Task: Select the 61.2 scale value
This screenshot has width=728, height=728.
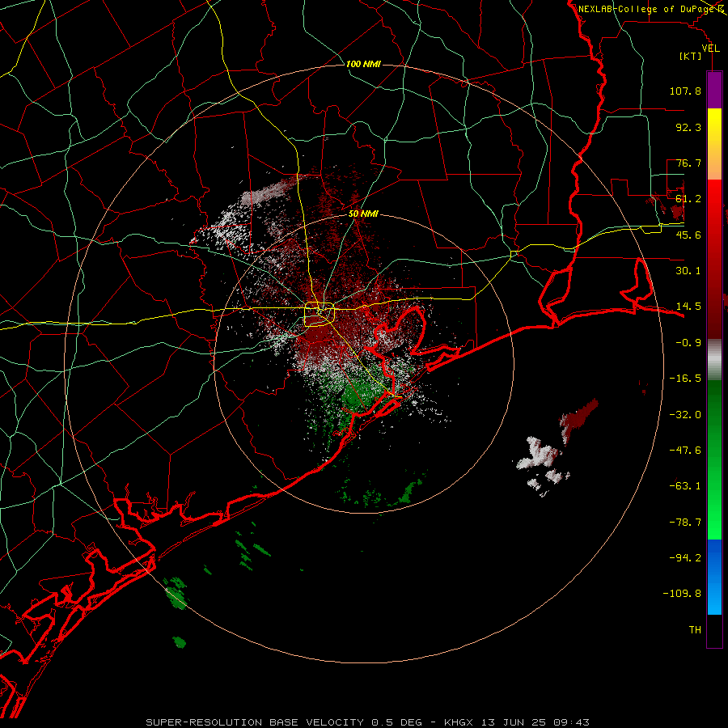Action: [x=688, y=199]
